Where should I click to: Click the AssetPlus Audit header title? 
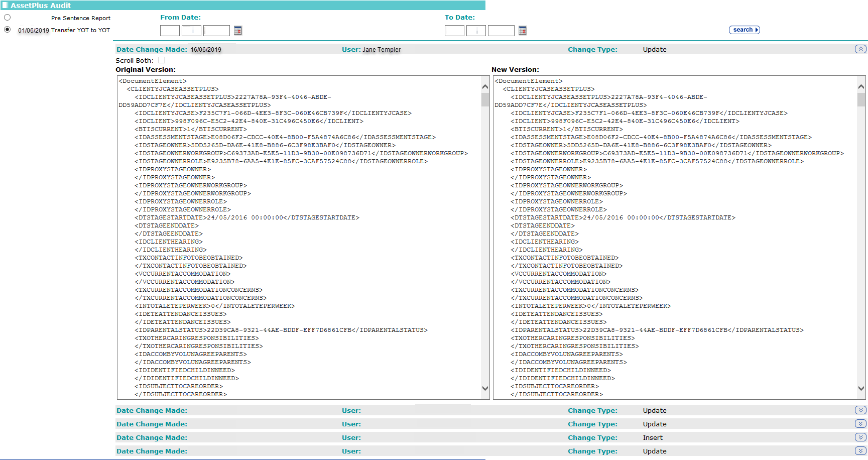41,6
